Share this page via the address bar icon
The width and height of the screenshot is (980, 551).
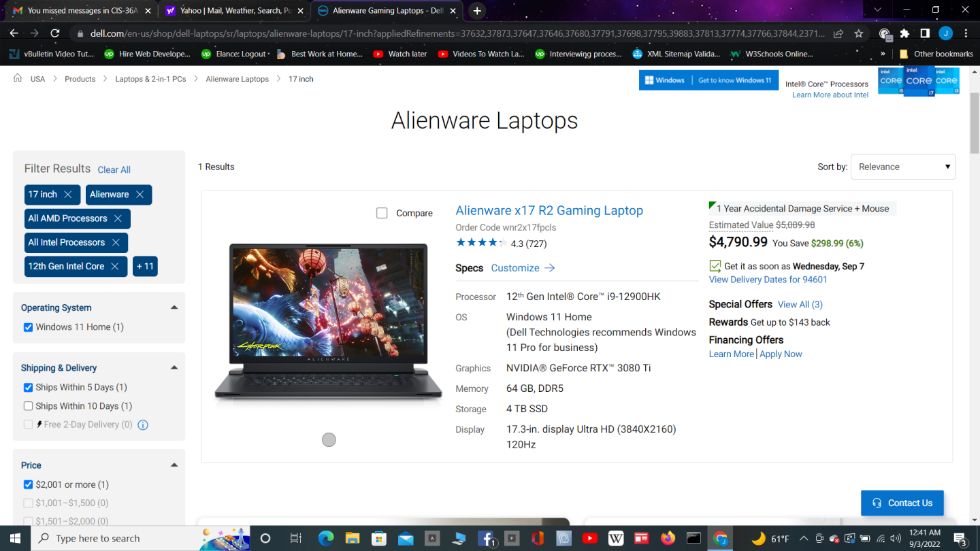click(838, 33)
